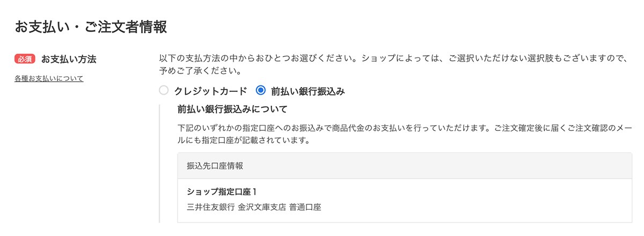The width and height of the screenshot is (644, 236).
Task: Click the red 必須 badge
Action: click(x=25, y=58)
